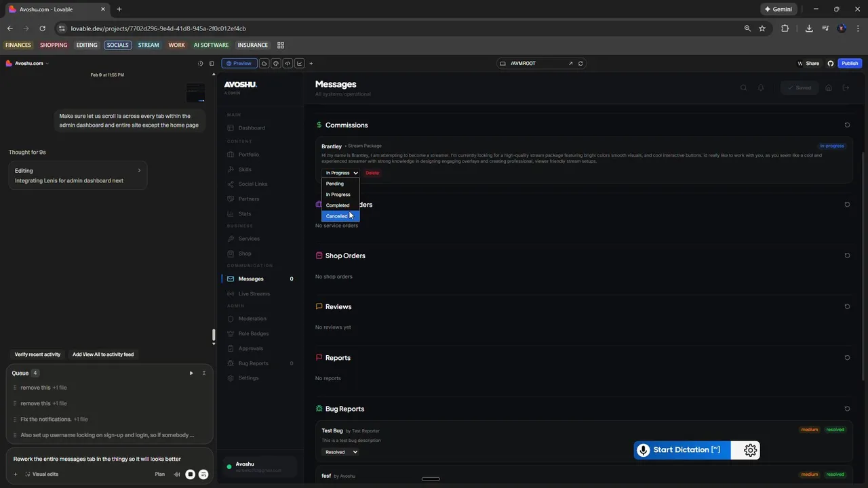Select Pending from the status list

pos(340,184)
